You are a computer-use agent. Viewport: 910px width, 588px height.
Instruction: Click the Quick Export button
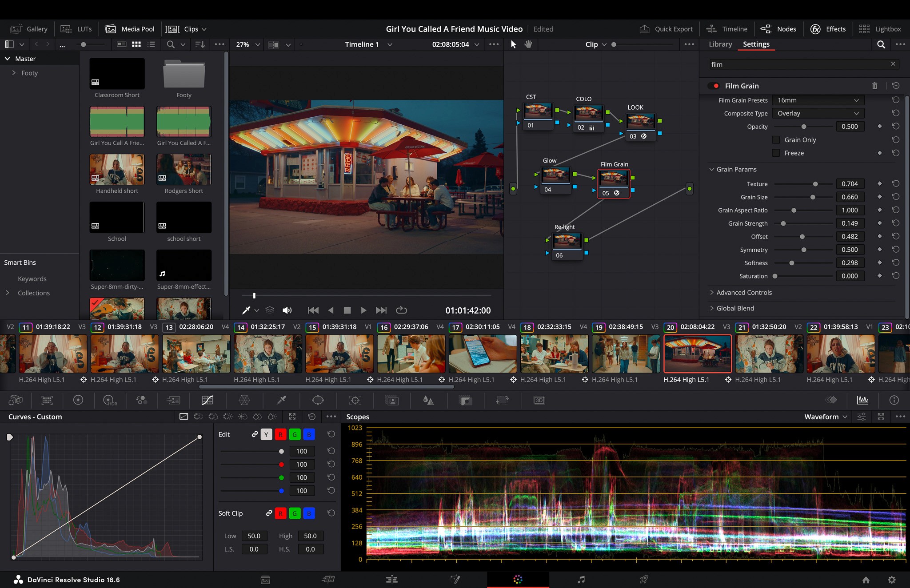pos(666,29)
